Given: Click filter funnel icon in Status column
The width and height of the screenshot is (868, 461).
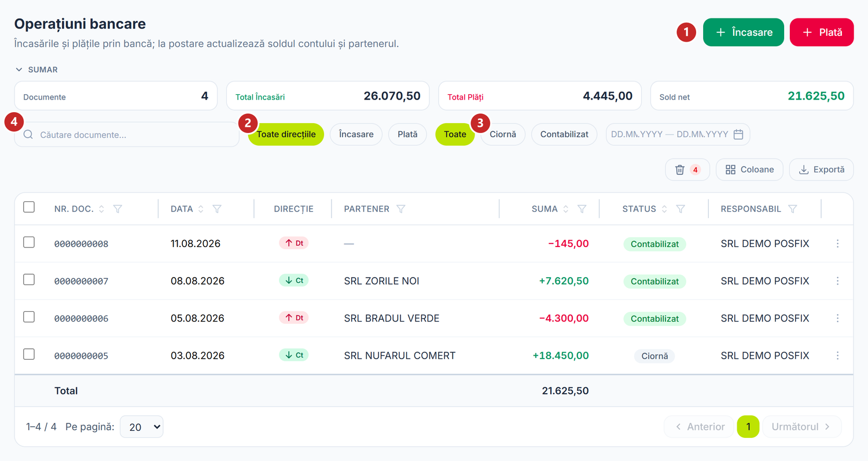Looking at the screenshot, I should [681, 209].
